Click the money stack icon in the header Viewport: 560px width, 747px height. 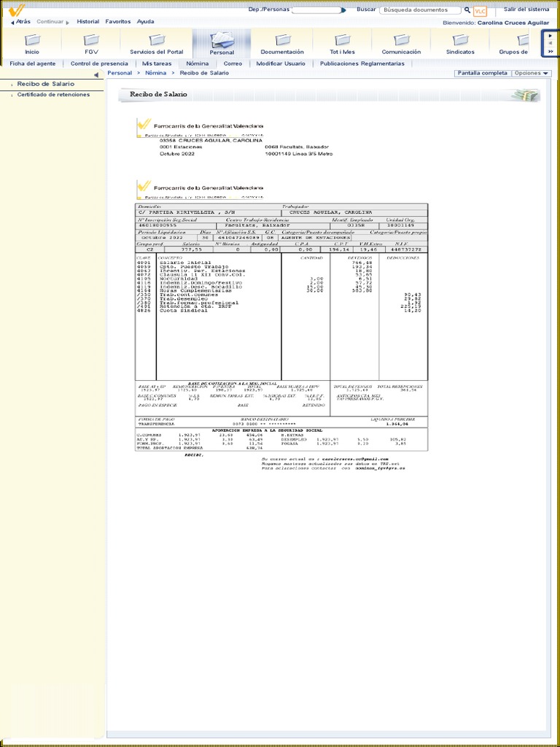click(x=526, y=95)
